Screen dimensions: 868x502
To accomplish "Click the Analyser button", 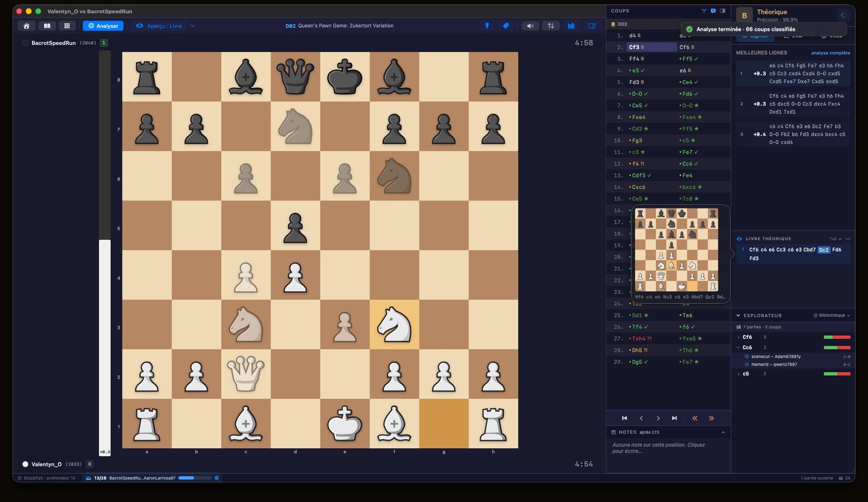I will pos(103,26).
